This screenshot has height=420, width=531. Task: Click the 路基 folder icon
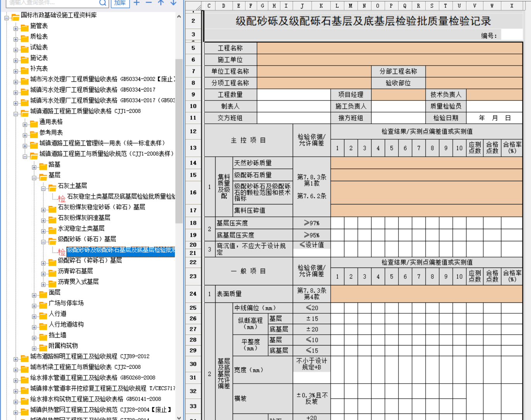coord(43,166)
